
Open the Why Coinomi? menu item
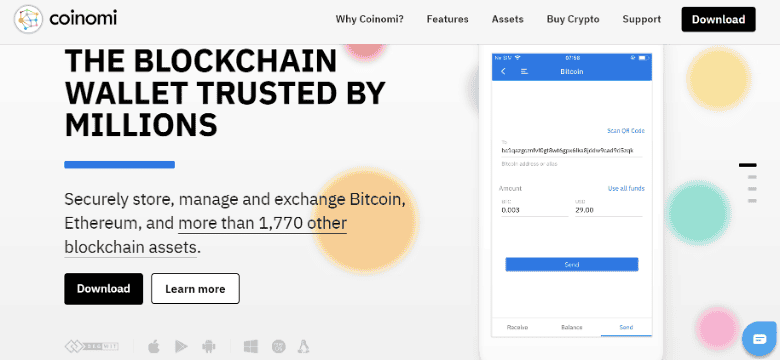click(x=370, y=19)
